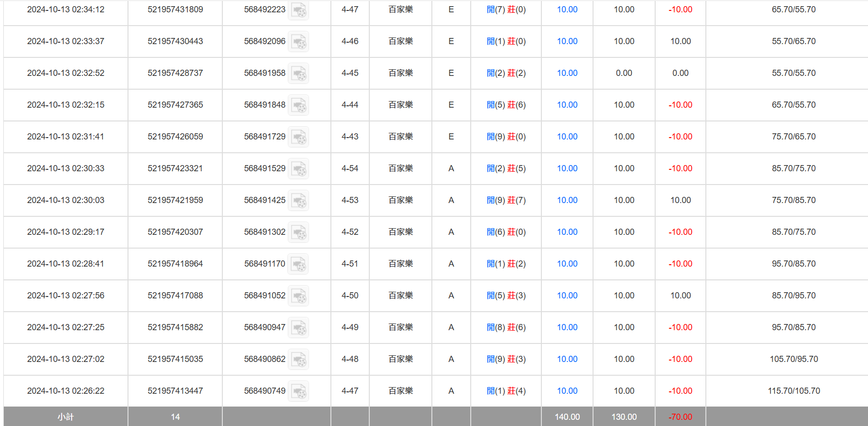View game replay for round 568491729
Viewport: 868px width, 426px height.
pos(299,137)
